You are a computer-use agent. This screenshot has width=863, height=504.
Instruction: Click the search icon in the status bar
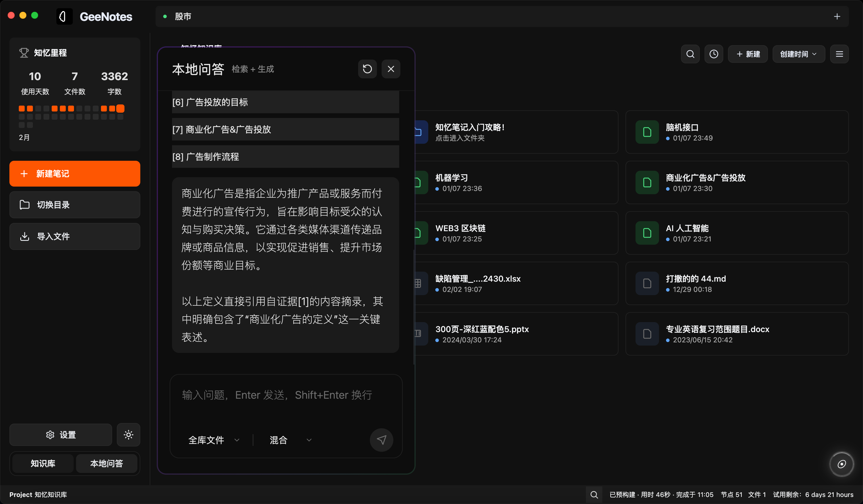coord(594,494)
